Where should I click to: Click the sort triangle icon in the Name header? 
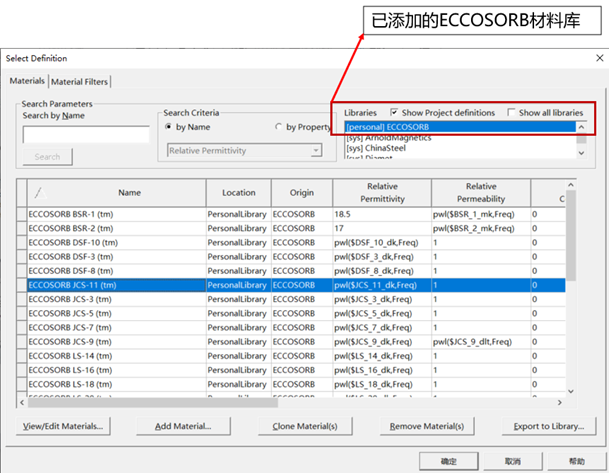[x=40, y=193]
